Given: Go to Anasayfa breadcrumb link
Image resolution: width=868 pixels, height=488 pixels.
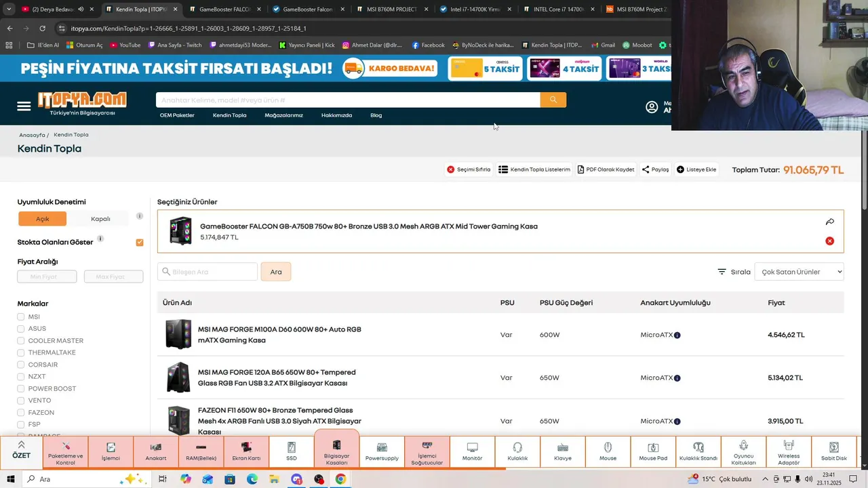Looking at the screenshot, I should tap(32, 135).
